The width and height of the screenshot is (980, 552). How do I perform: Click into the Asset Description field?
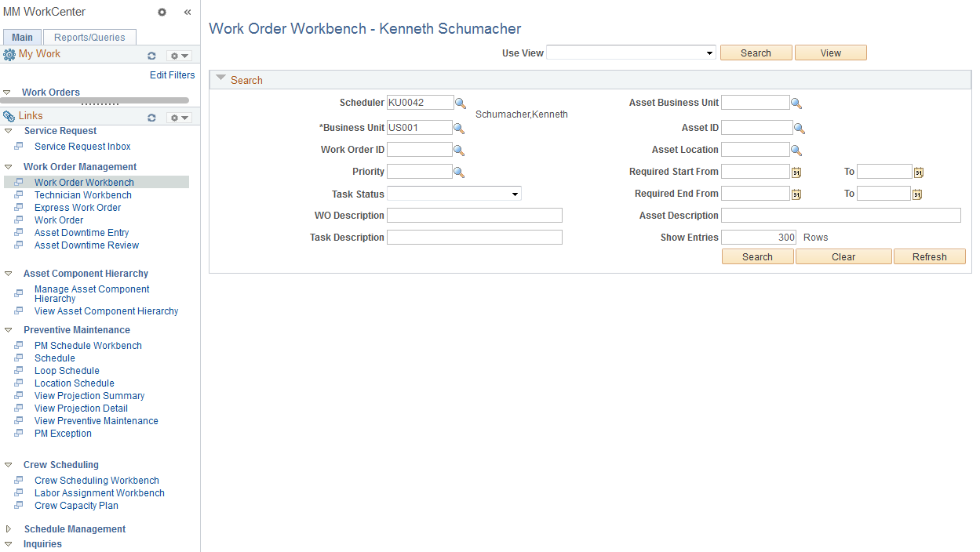pos(841,216)
